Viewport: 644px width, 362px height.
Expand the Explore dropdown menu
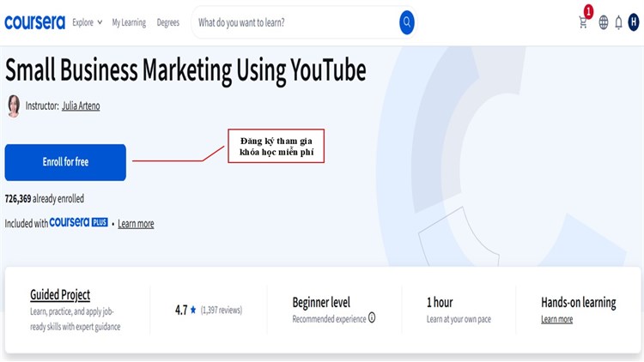[87, 23]
